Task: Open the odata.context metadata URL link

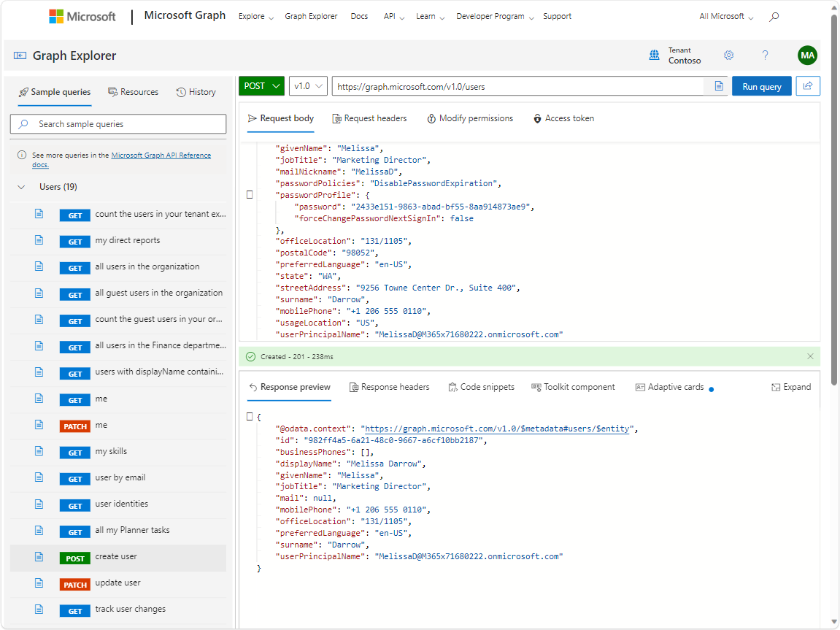Action: pyautogui.click(x=496, y=429)
